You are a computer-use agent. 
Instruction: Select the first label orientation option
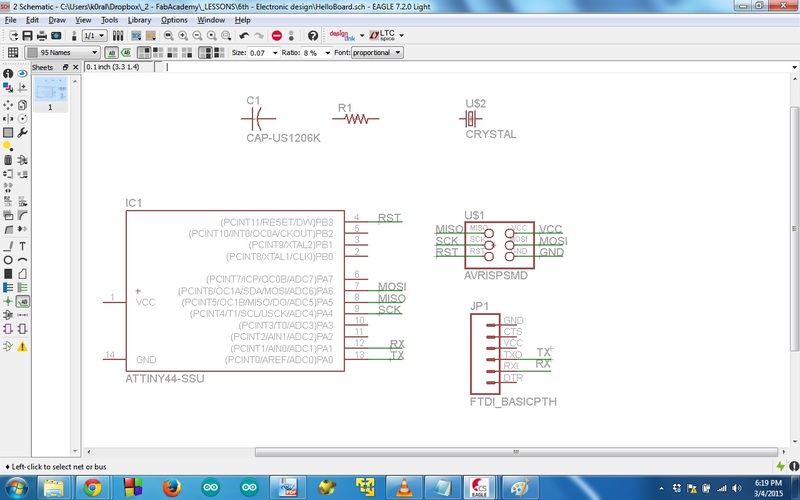(144, 53)
